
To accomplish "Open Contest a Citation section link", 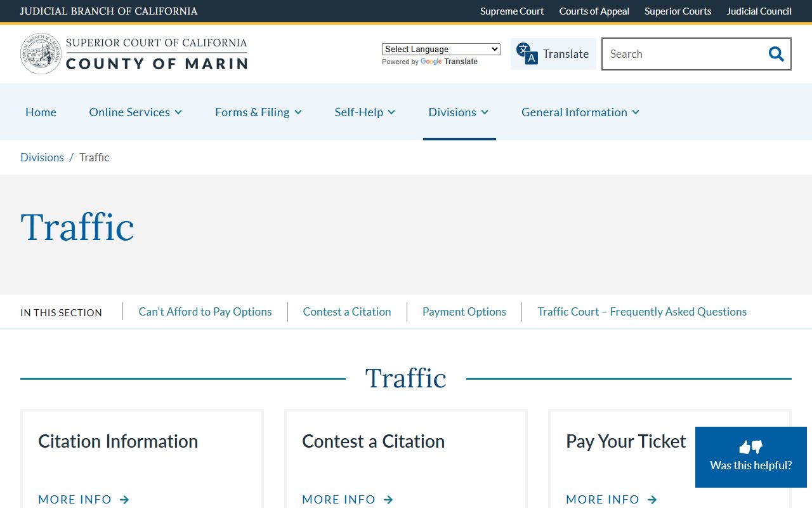I will pos(347,312).
